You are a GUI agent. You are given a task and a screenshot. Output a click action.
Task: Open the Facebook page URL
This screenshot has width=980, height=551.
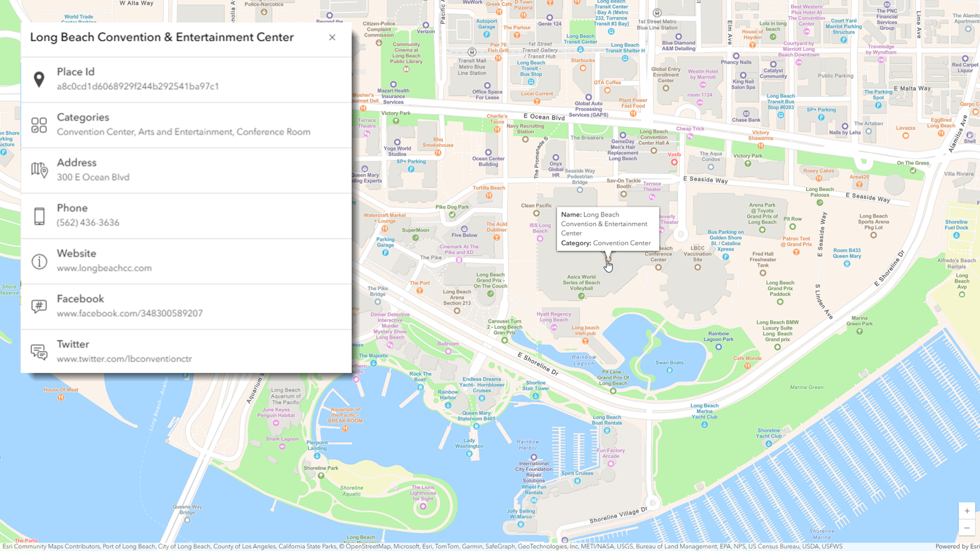(x=130, y=314)
